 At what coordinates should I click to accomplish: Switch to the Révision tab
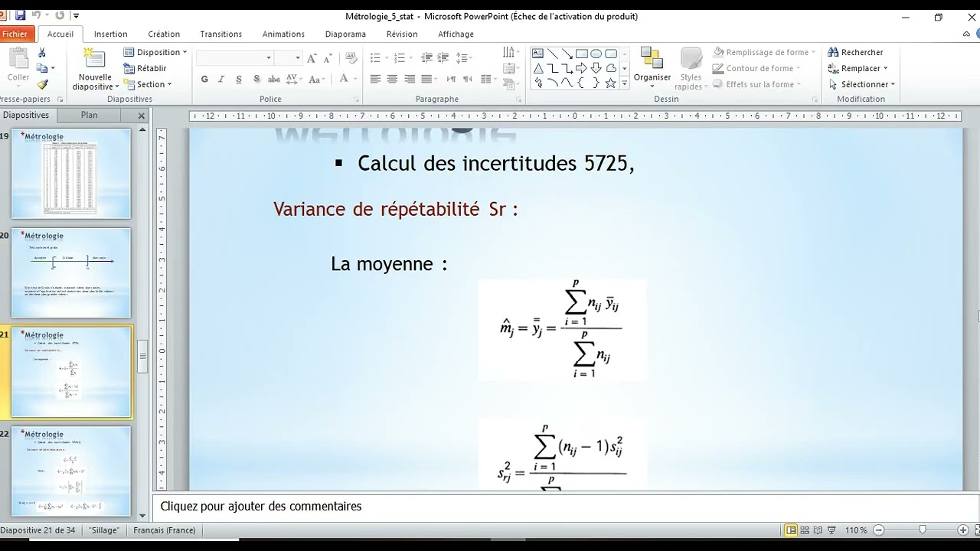[x=402, y=34]
